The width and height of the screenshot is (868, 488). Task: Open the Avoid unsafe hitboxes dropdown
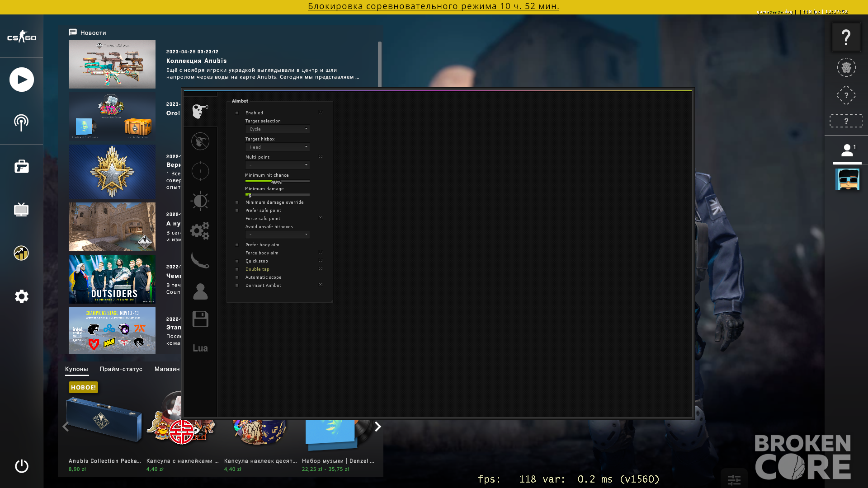pyautogui.click(x=278, y=235)
